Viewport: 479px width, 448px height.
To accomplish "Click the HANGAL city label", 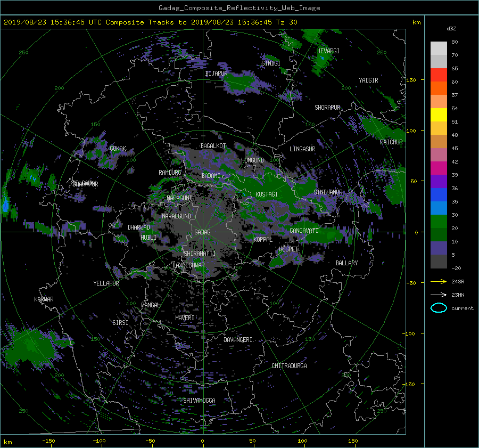I will 151,305.
